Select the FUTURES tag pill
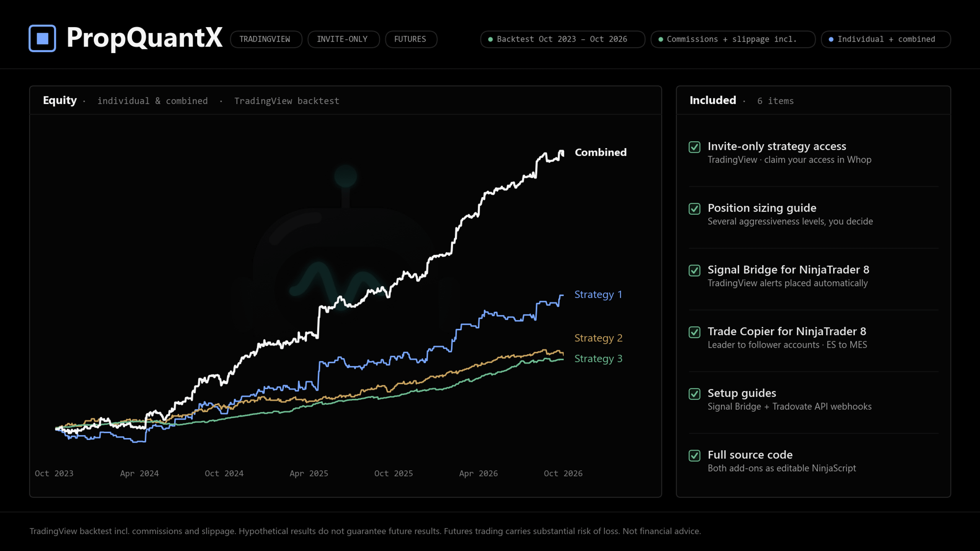 411,39
